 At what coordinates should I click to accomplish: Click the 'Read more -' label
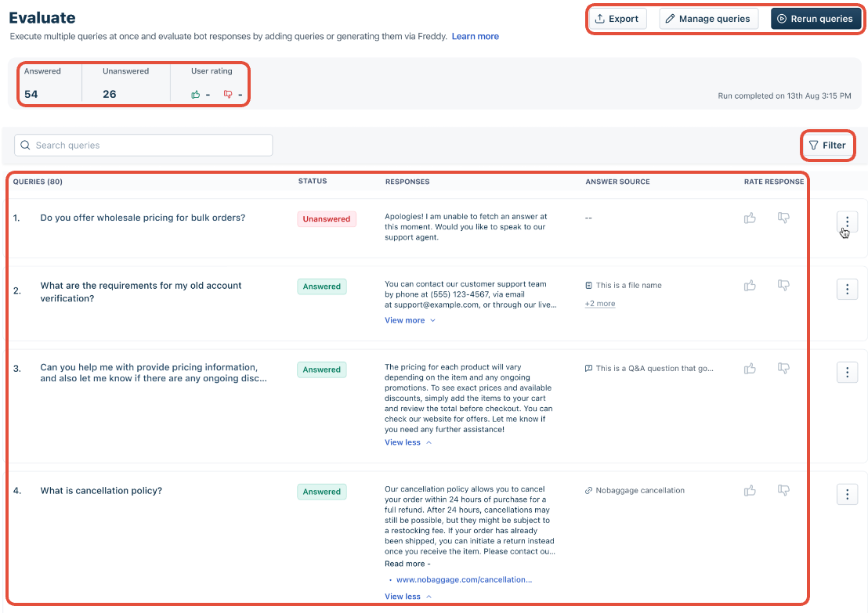coord(407,564)
